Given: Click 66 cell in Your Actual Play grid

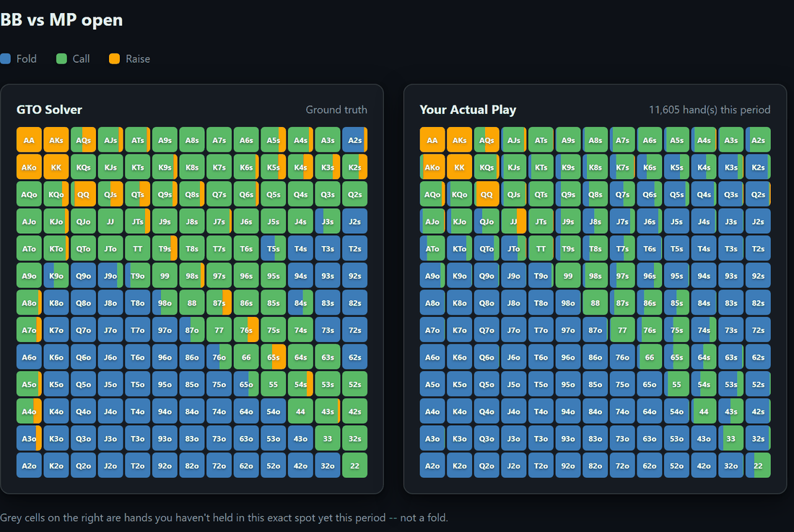Looking at the screenshot, I should click(x=649, y=357).
